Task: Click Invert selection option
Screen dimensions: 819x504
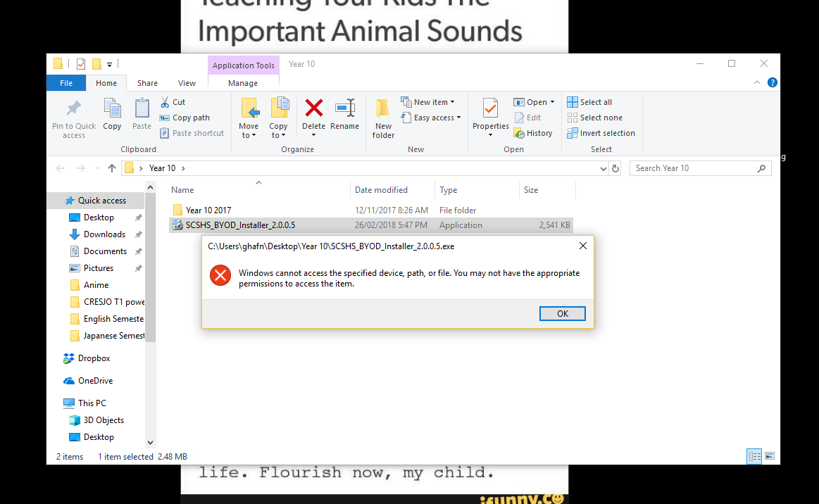Action: coord(601,133)
